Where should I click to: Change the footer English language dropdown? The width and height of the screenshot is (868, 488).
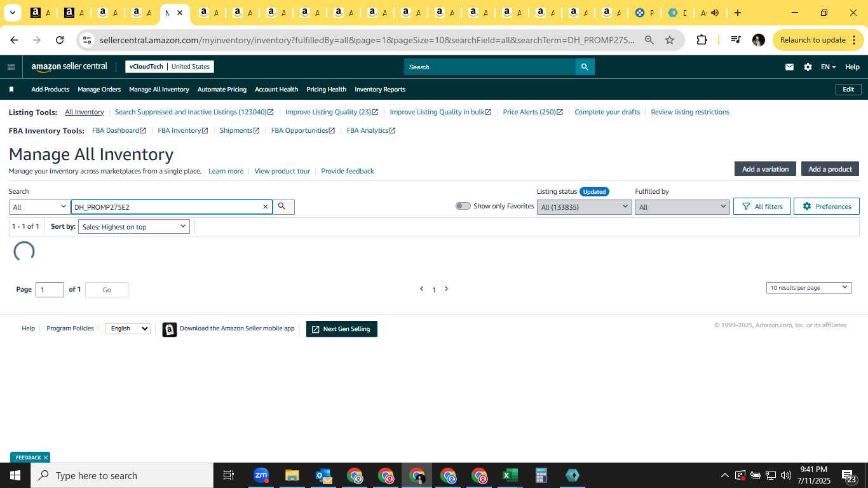point(128,329)
